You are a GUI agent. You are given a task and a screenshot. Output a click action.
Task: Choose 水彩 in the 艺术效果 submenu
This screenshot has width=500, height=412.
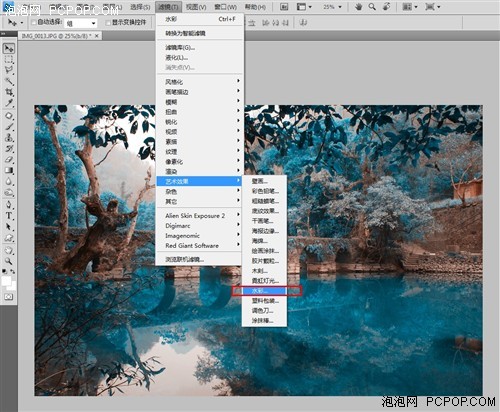264,291
